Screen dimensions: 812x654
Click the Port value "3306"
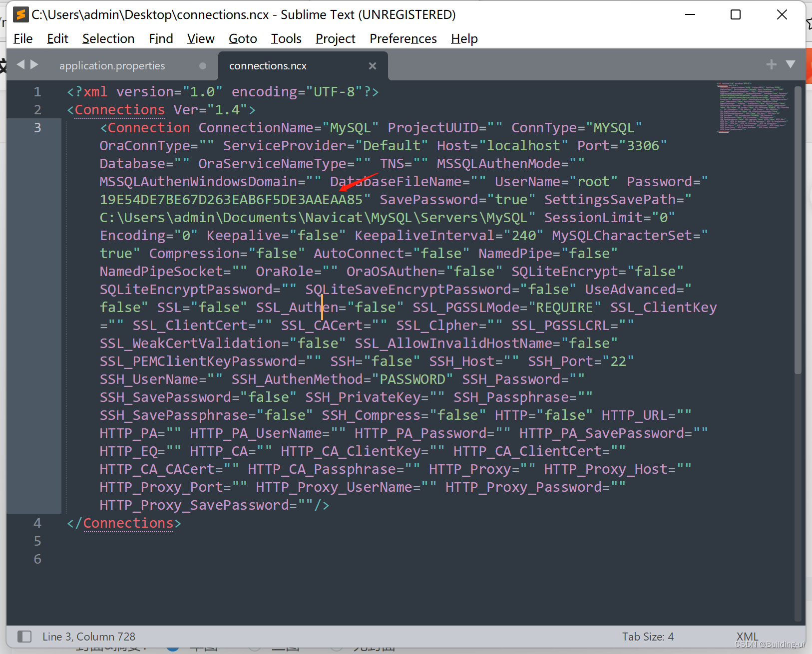coord(643,146)
